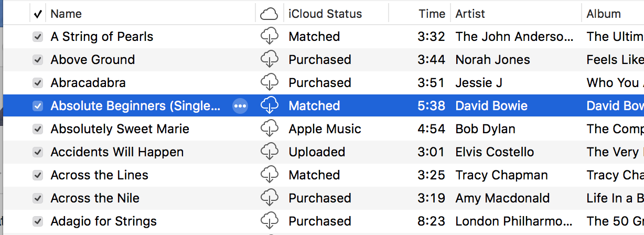Download Above Ground from iCloud

pos(269,60)
